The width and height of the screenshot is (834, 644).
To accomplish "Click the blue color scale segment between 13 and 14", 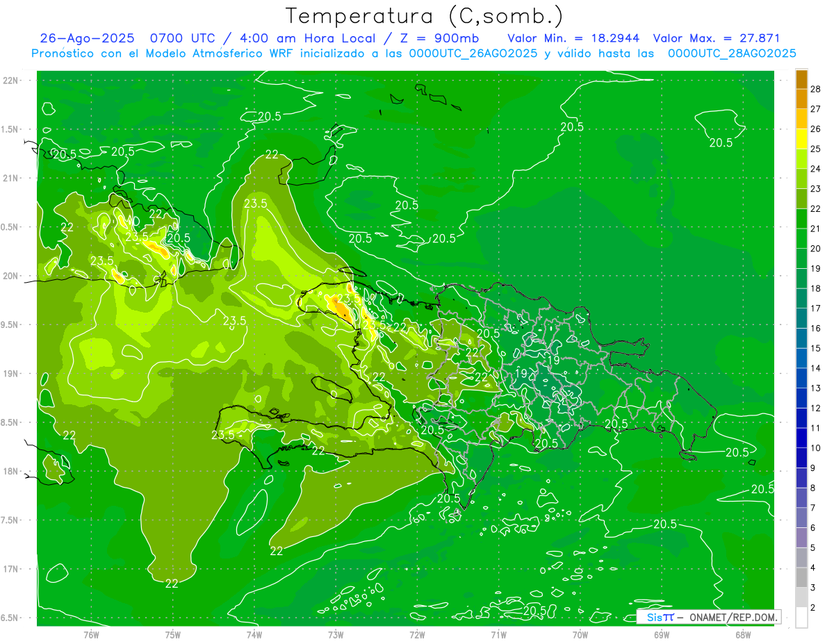I will coord(801,379).
